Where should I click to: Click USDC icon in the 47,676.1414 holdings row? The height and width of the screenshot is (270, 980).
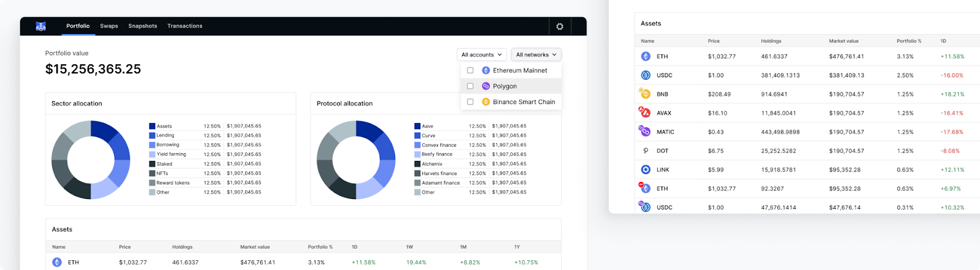(644, 206)
